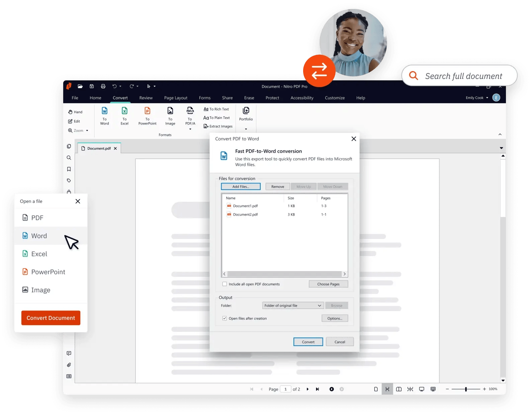Open the Pages panel in sidebar

pyautogui.click(x=69, y=146)
